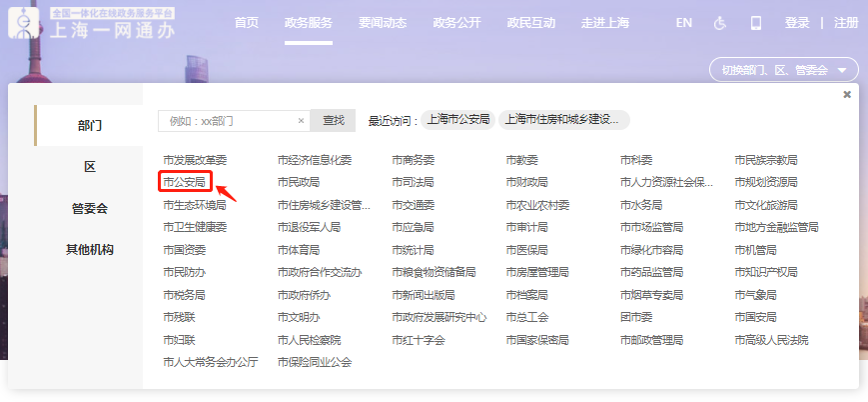868x402 pixels.
Task: Choose 市司法局 department
Action: [413, 182]
